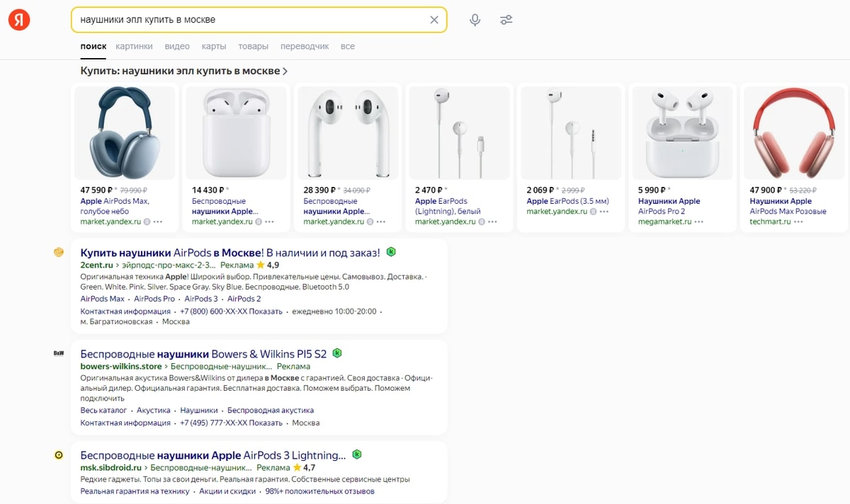Switch to the 'видео' tab
This screenshot has height=504, width=850.
pyautogui.click(x=177, y=46)
